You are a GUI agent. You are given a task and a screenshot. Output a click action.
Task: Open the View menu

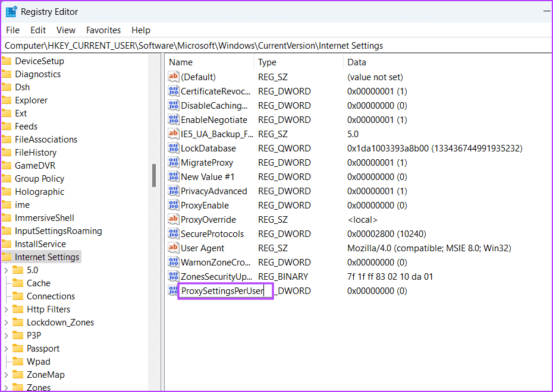pyautogui.click(x=66, y=30)
